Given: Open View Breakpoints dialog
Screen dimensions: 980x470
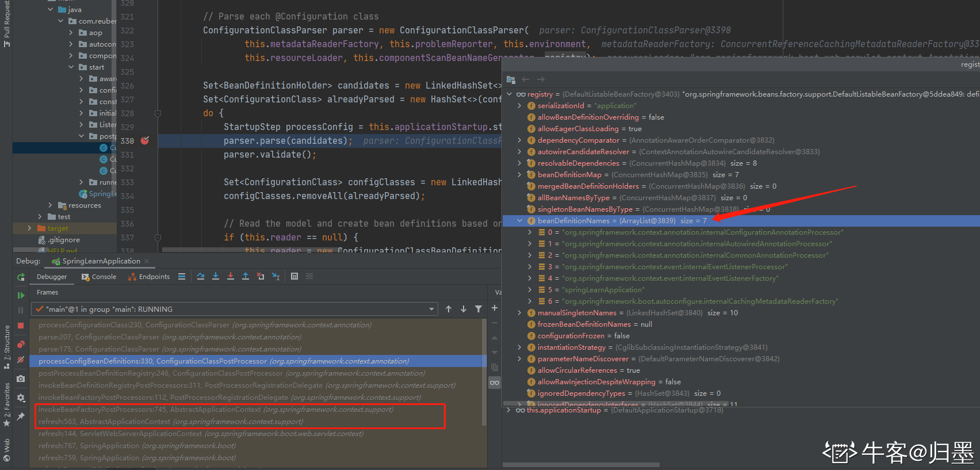Looking at the screenshot, I should [x=21, y=344].
